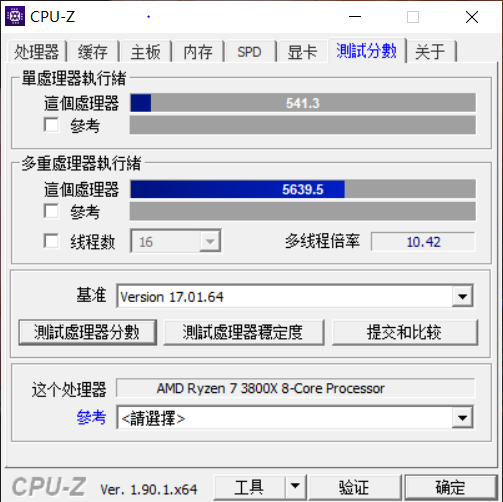The image size is (503, 502).
Task: Switch to the 处理器 tab
Action: 37,52
